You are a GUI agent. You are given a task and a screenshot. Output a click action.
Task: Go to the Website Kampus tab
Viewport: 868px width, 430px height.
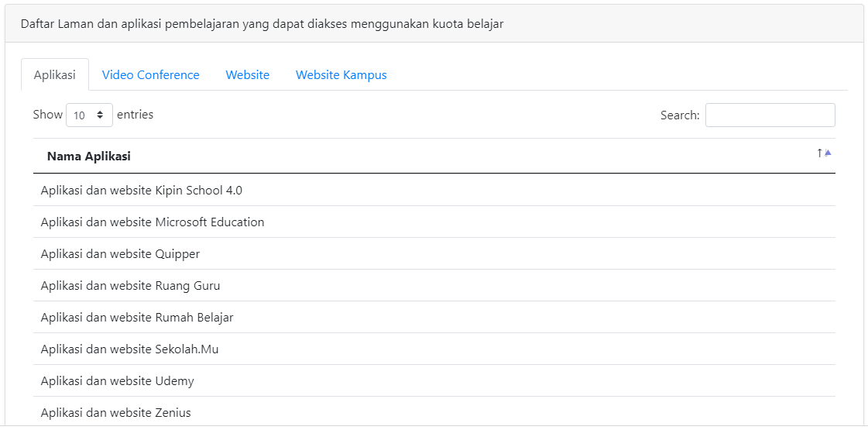point(341,75)
